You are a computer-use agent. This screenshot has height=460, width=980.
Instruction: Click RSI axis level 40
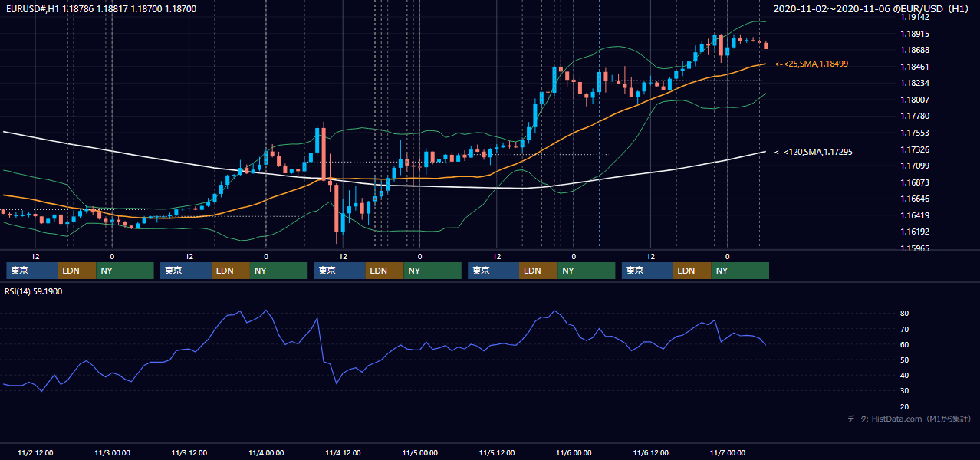[905, 376]
